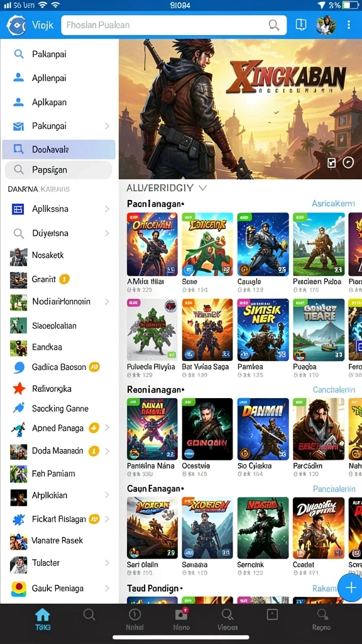Viewport: 362px width, 644px height.
Task: Click the mail icon beside Pakungai
Action: [18, 126]
